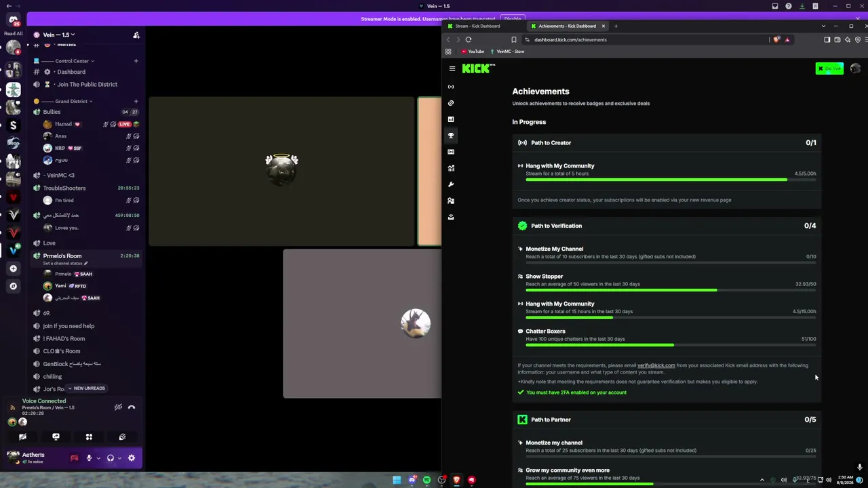This screenshot has height=488, width=868.
Task: Create channel in Grand District category
Action: pyautogui.click(x=136, y=101)
